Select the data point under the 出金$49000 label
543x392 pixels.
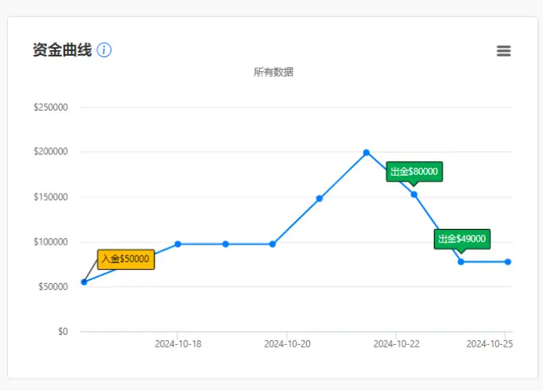(461, 262)
